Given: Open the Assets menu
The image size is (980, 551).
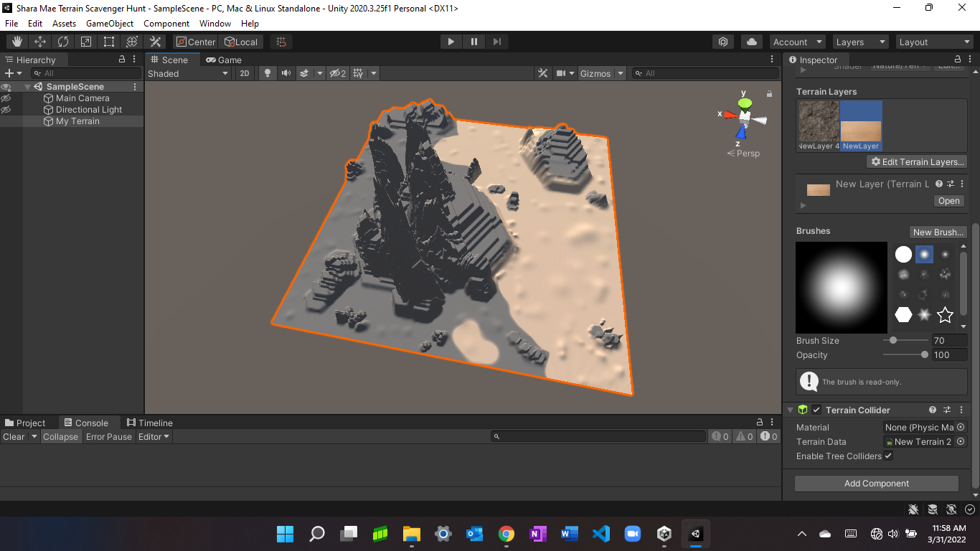Looking at the screenshot, I should tap(64, 24).
